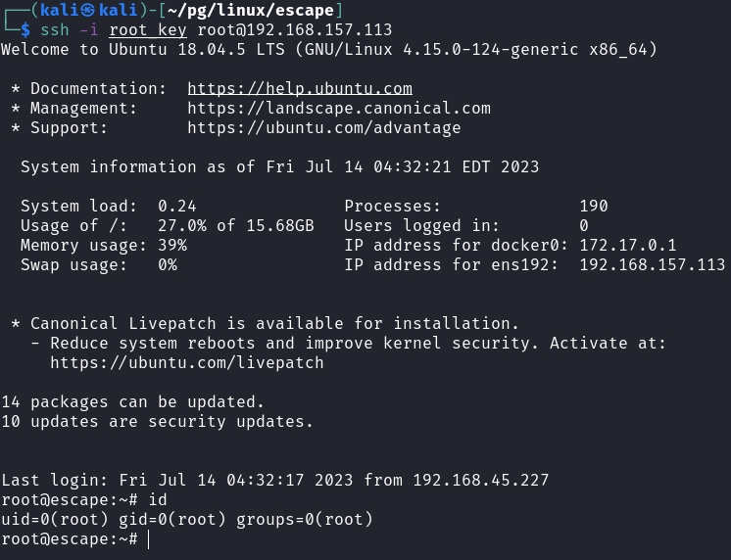The height and width of the screenshot is (560, 731).
Task: Place cursor at the final root@escape prompt
Action: 148,539
